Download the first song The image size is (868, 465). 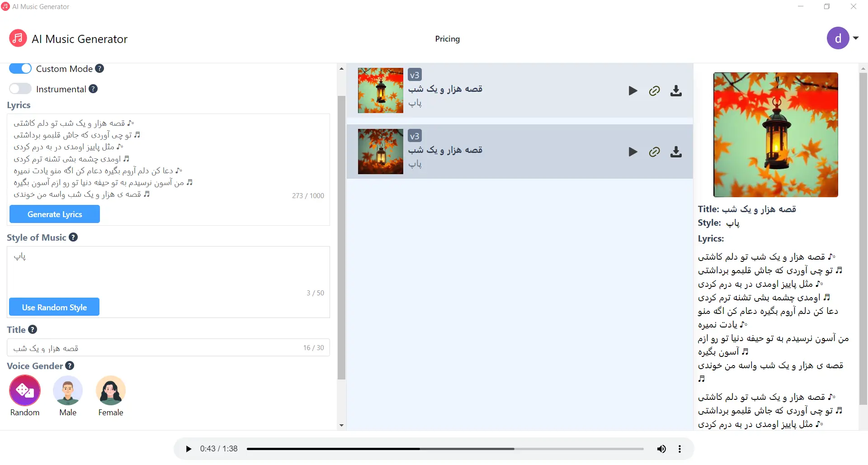click(676, 90)
